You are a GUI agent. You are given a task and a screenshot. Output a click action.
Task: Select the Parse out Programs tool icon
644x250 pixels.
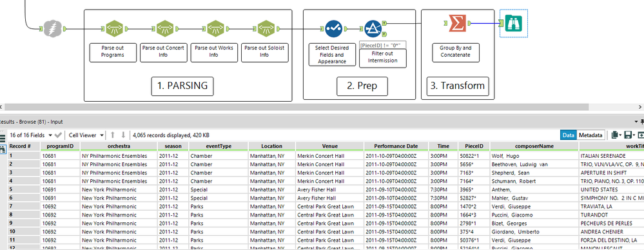pos(113,29)
